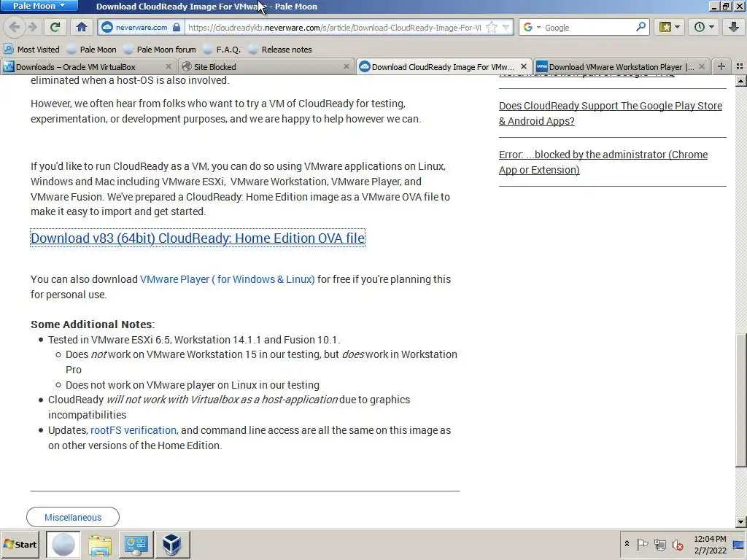Click the network tray icon

(659, 544)
